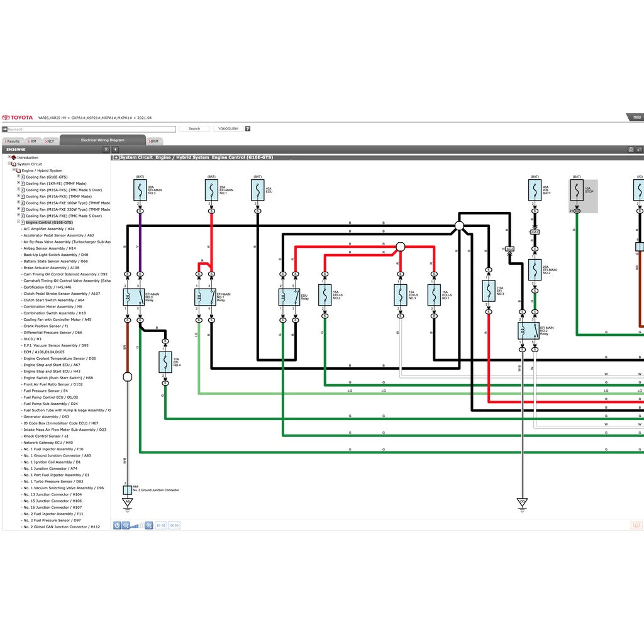Click the reset view icon below diagram

point(117,525)
